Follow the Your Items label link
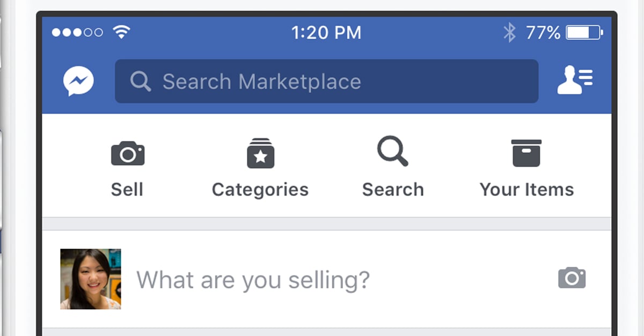This screenshot has height=336, width=644. (x=526, y=189)
